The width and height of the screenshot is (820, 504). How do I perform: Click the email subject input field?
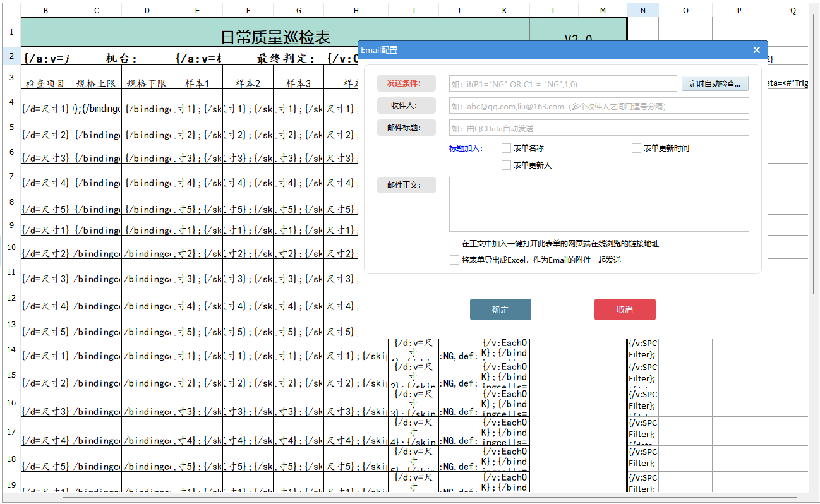(x=599, y=127)
